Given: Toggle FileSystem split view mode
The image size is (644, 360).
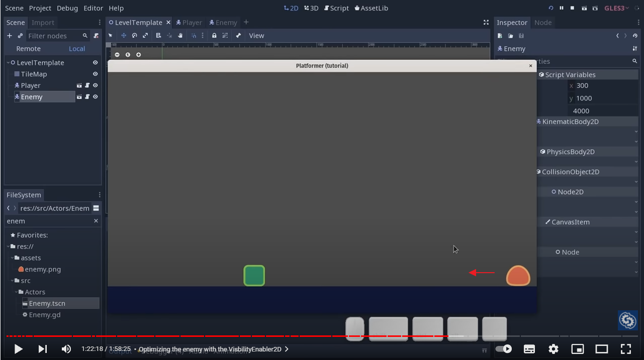Looking at the screenshot, I should [x=96, y=208].
